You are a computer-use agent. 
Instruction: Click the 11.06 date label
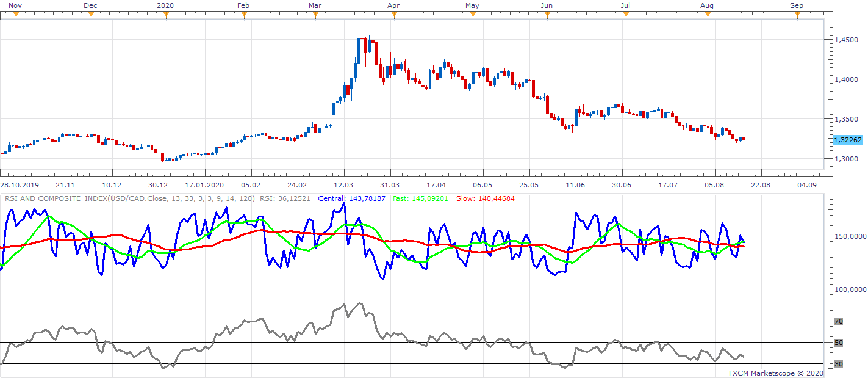tap(575, 184)
